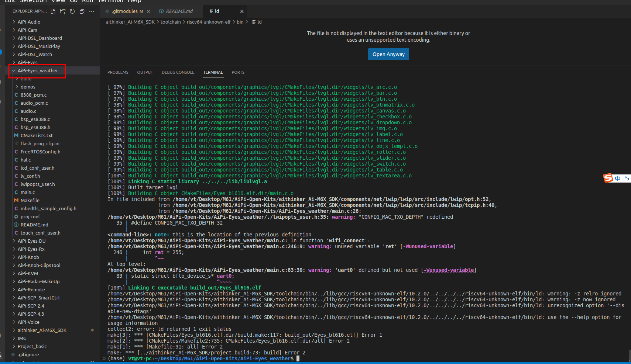Click the Sogou input method S icon

coord(608,178)
